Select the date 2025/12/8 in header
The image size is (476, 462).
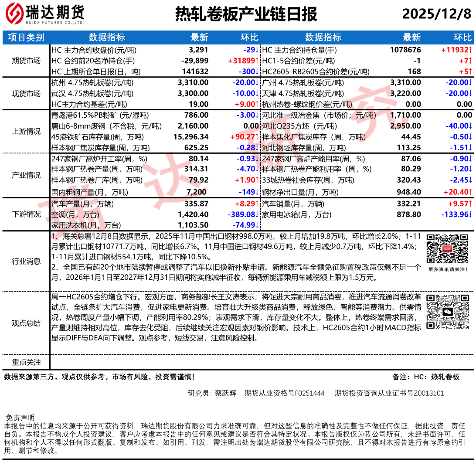click(436, 14)
